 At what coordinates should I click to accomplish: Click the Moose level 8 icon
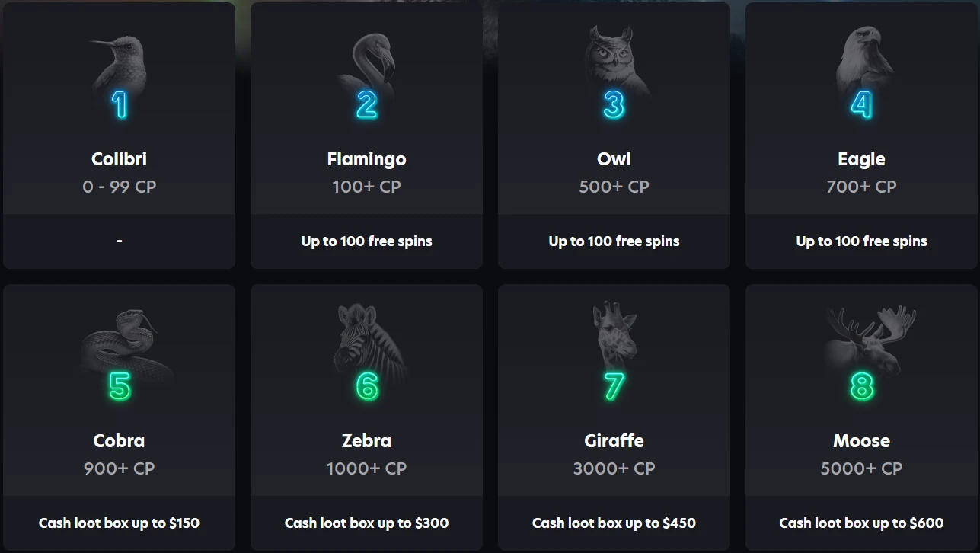click(x=861, y=360)
